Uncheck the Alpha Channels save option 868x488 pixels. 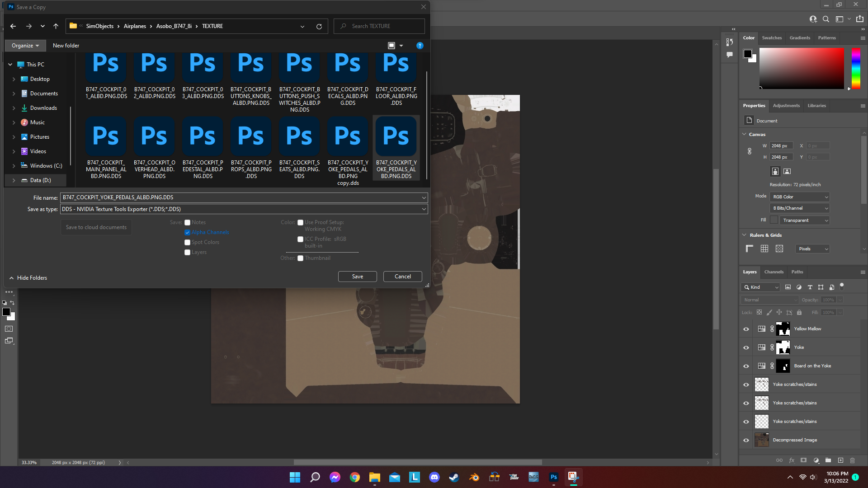pyautogui.click(x=187, y=232)
